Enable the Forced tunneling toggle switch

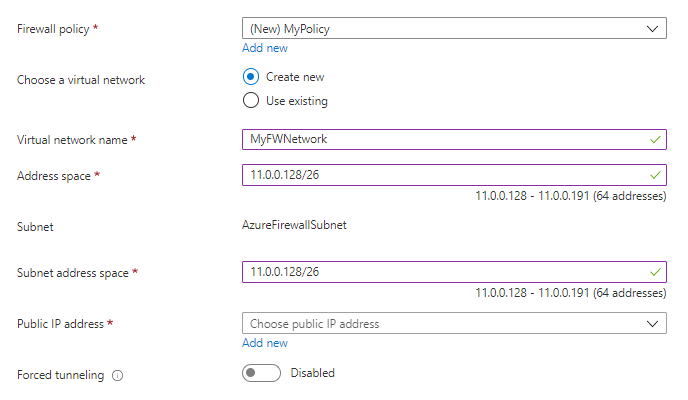tap(260, 373)
